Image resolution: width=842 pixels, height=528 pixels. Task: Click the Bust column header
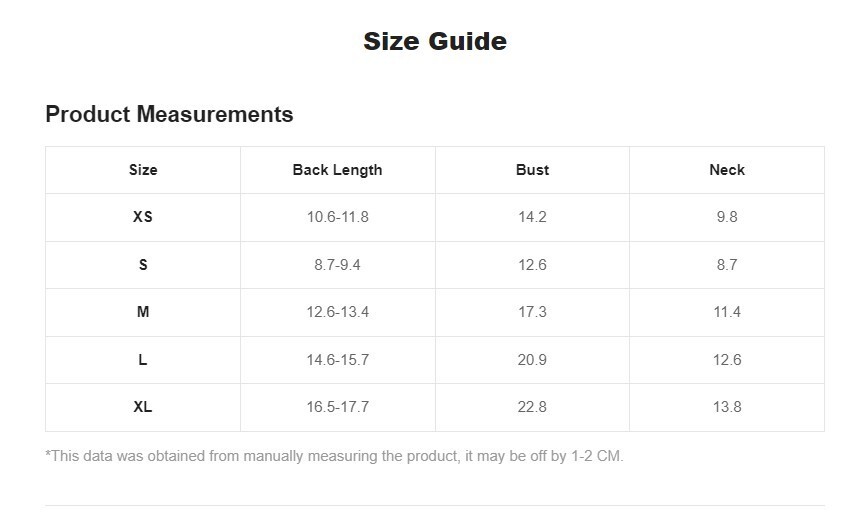532,170
